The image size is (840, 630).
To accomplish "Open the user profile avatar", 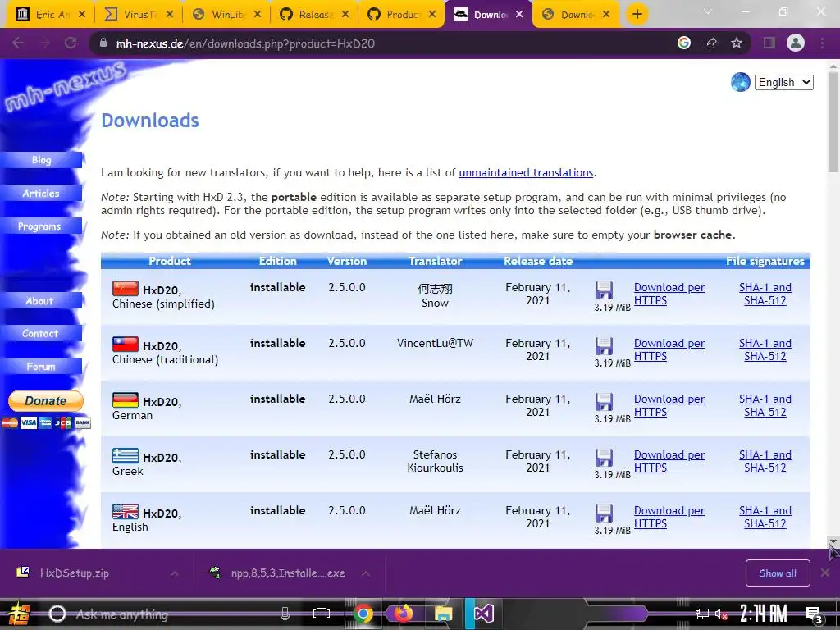I will point(796,43).
